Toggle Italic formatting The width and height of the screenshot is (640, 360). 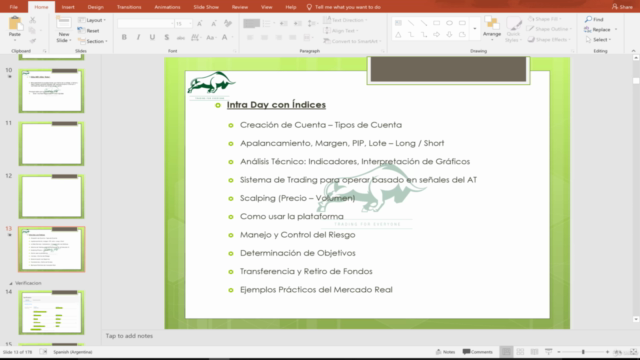pos(138,37)
